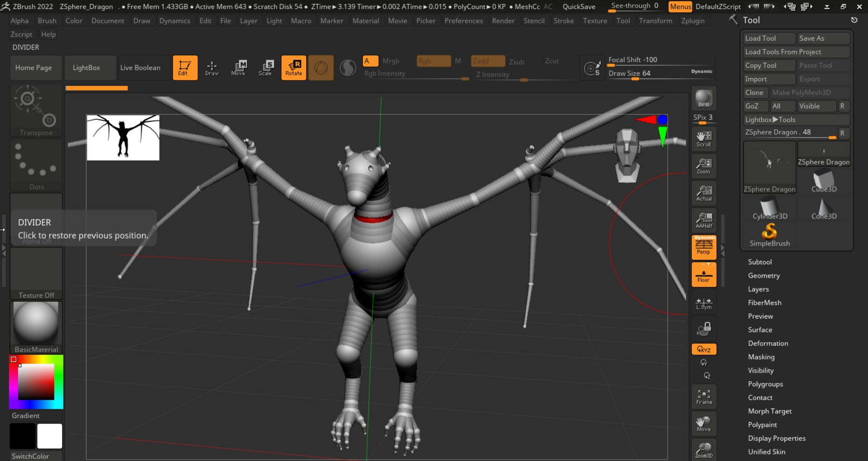Select the SimpleBrush tool
This screenshot has height=461, width=868.
click(x=769, y=235)
